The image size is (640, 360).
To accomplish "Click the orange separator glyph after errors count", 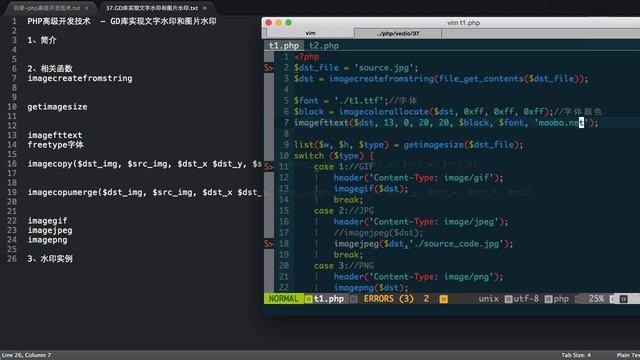I will (443, 299).
